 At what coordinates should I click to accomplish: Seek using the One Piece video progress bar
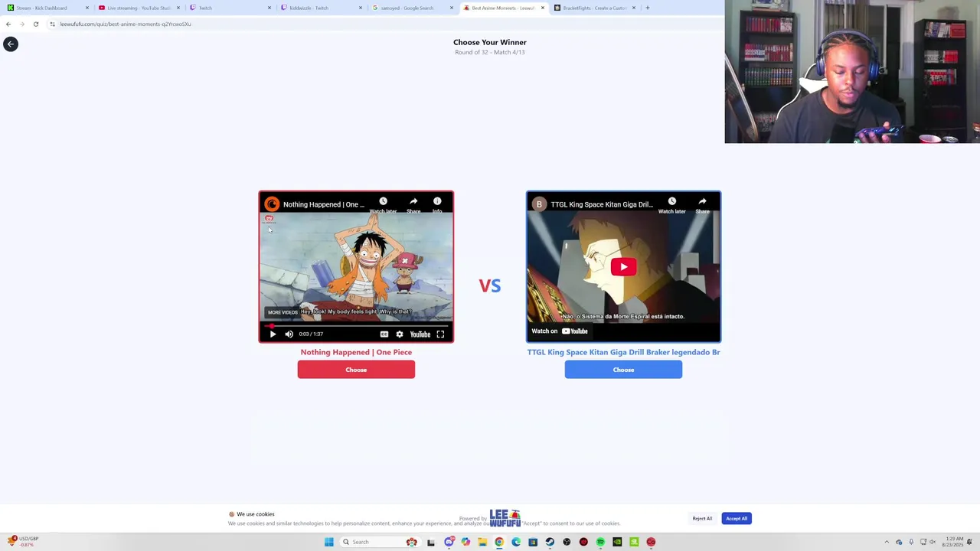[x=356, y=326]
